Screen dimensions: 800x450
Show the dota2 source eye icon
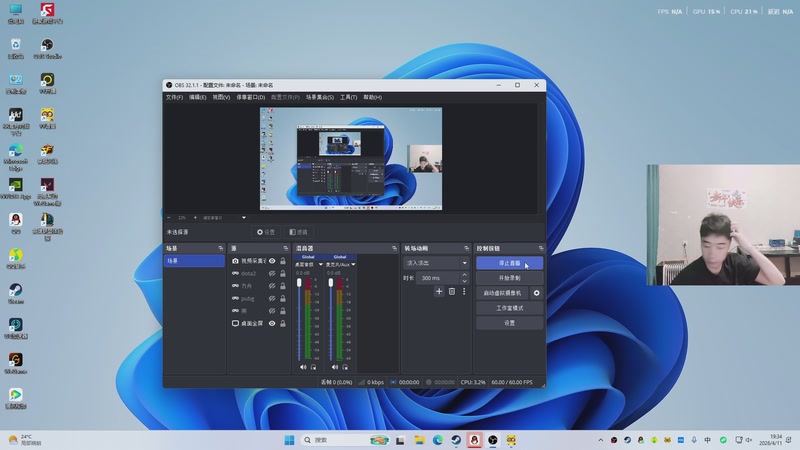(272, 273)
